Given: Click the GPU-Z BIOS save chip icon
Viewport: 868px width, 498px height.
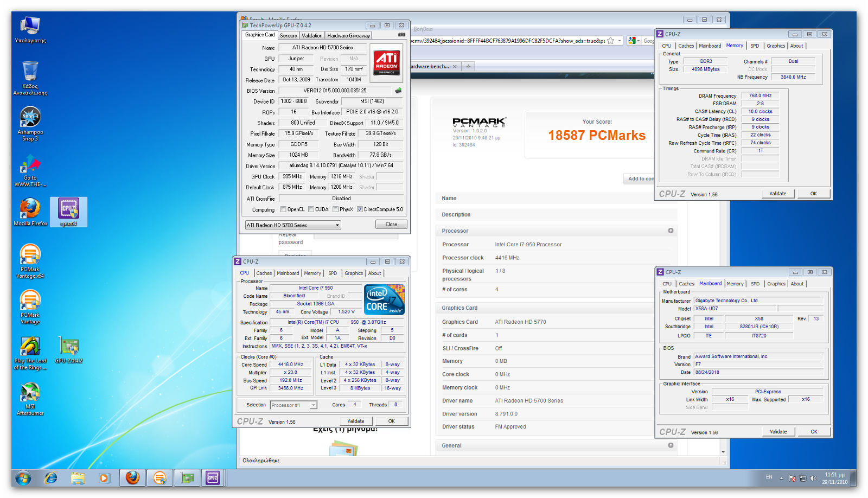Looking at the screenshot, I should click(x=398, y=91).
